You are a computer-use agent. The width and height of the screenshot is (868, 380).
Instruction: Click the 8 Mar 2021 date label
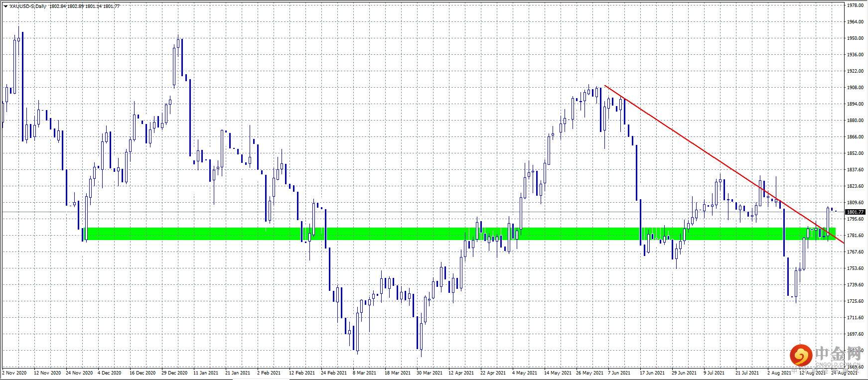pos(365,373)
